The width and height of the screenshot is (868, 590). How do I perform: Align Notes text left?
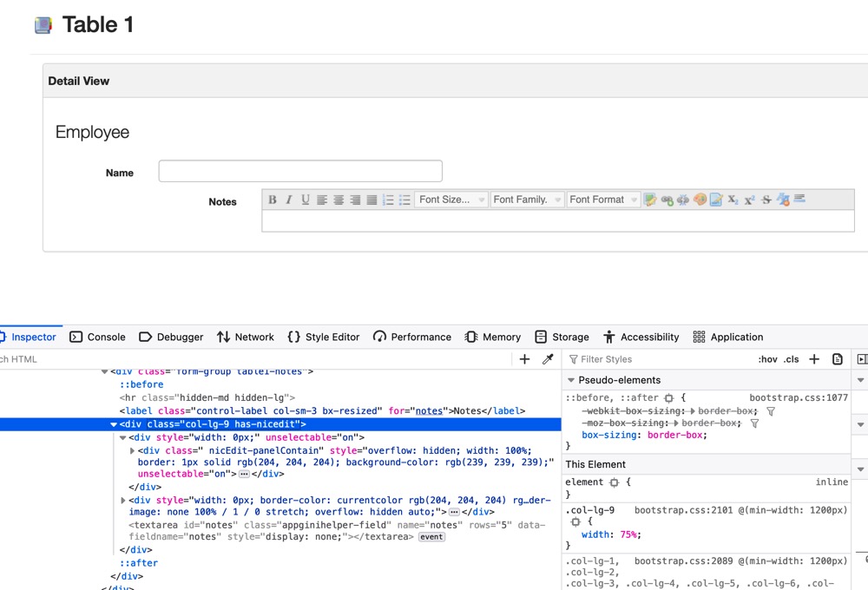click(322, 200)
